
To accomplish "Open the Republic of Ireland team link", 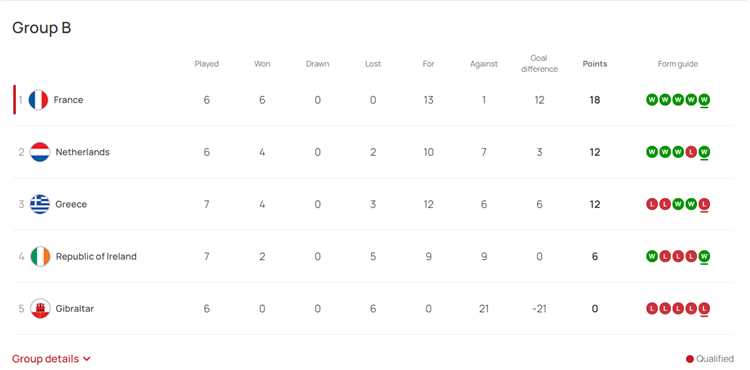I will pos(96,256).
